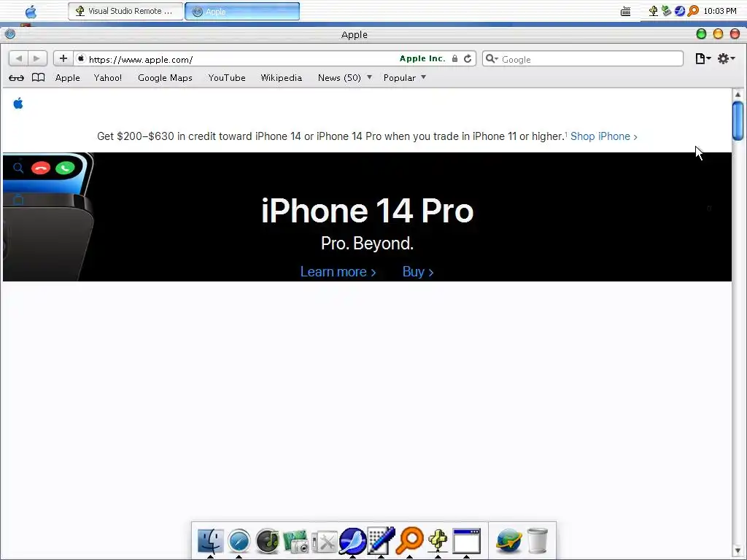Open the Google Maps bookmark
747x560 pixels.
click(165, 77)
